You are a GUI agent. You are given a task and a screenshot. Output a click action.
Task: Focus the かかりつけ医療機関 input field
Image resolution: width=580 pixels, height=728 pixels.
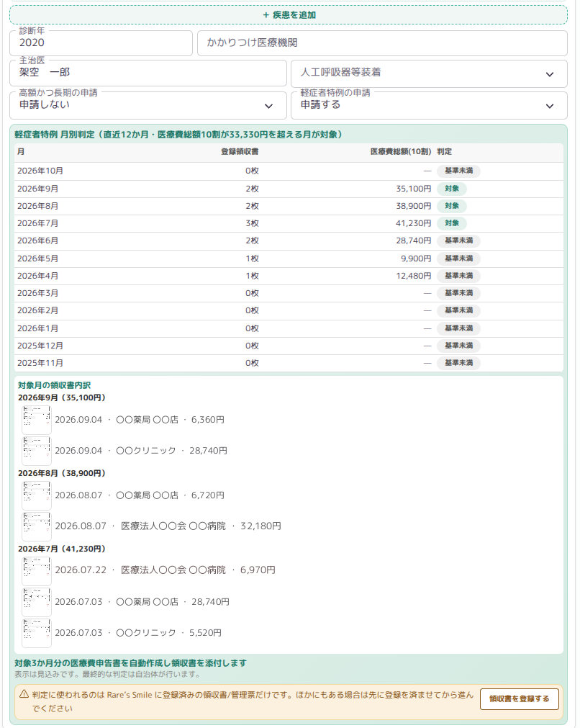click(x=382, y=43)
